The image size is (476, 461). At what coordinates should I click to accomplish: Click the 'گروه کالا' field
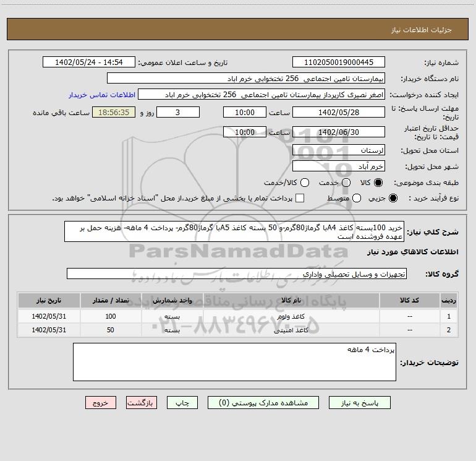tap(237, 274)
